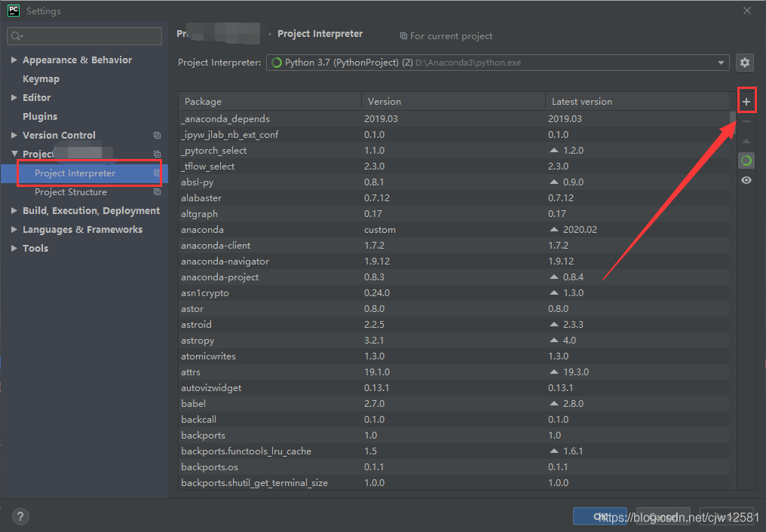Viewport: 766px width, 532px height.
Task: Click the upgrade arrow for asn1crypto
Action: tap(554, 293)
